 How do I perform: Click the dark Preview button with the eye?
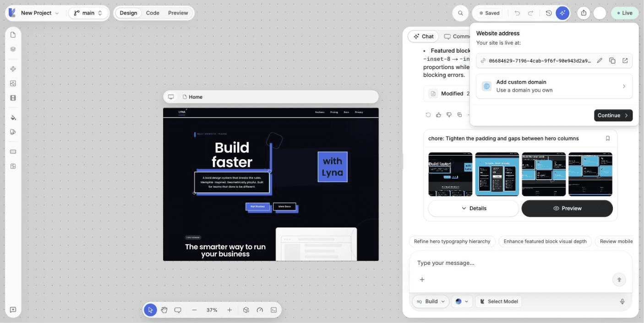(567, 208)
